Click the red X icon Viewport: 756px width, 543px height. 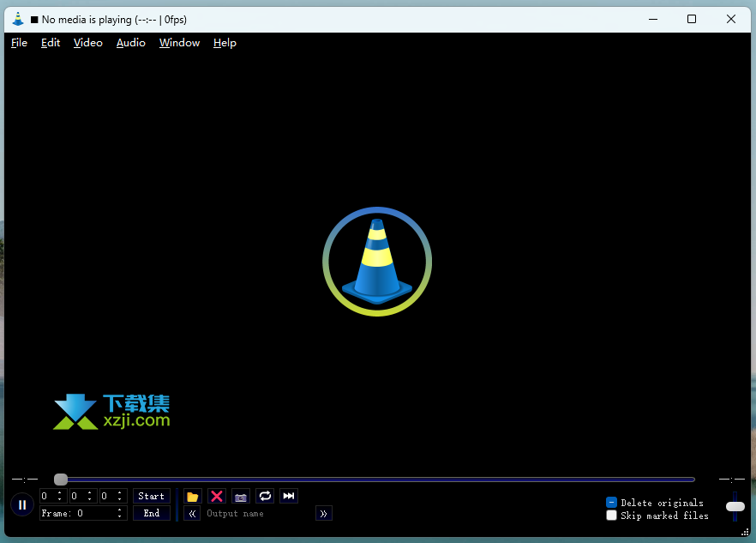click(217, 496)
